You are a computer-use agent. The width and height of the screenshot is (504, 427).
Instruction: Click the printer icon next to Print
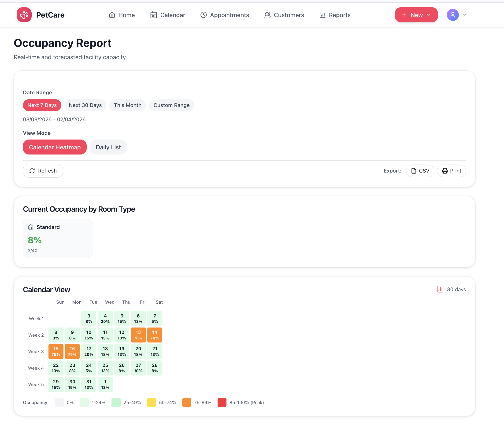point(445,171)
